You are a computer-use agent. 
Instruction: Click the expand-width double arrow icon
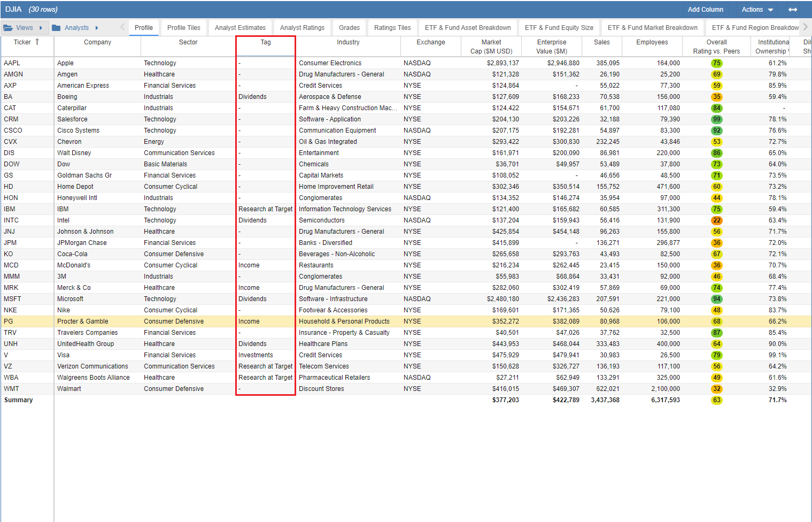pyautogui.click(x=793, y=10)
